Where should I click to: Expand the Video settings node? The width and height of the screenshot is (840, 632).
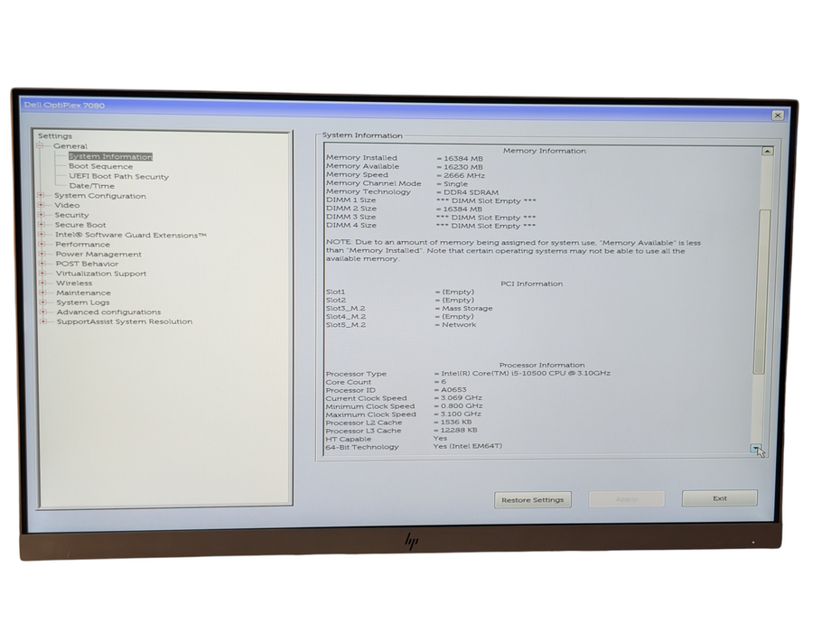(42, 205)
